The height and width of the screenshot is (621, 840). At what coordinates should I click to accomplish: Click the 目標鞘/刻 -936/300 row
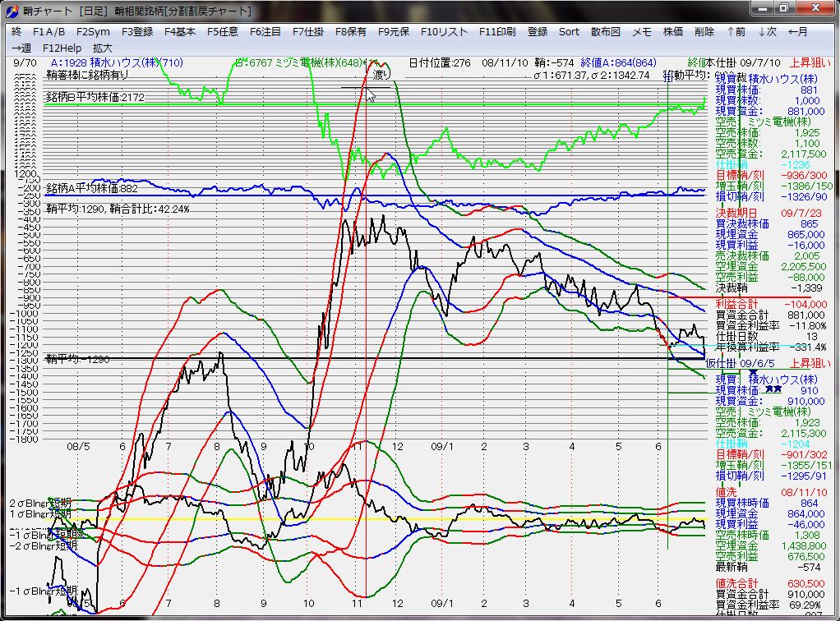pyautogui.click(x=772, y=175)
